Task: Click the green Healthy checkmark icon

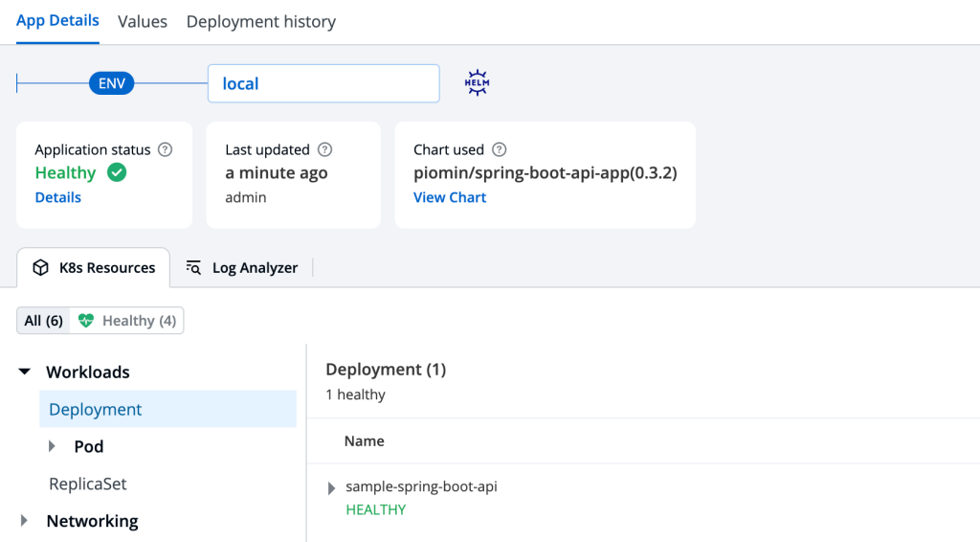Action: pyautogui.click(x=117, y=173)
